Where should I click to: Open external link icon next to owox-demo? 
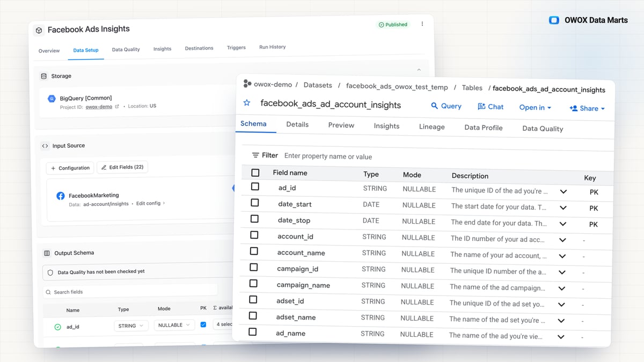pos(117,106)
